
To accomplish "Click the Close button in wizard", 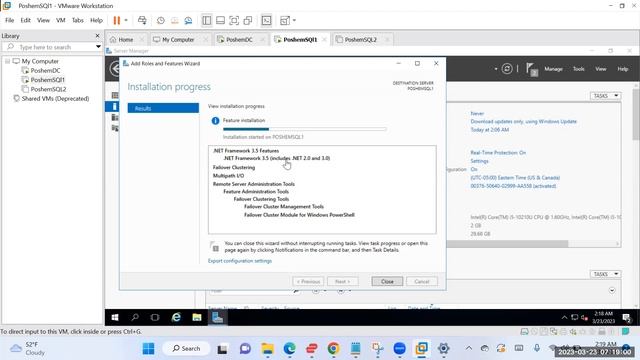I will tap(387, 281).
